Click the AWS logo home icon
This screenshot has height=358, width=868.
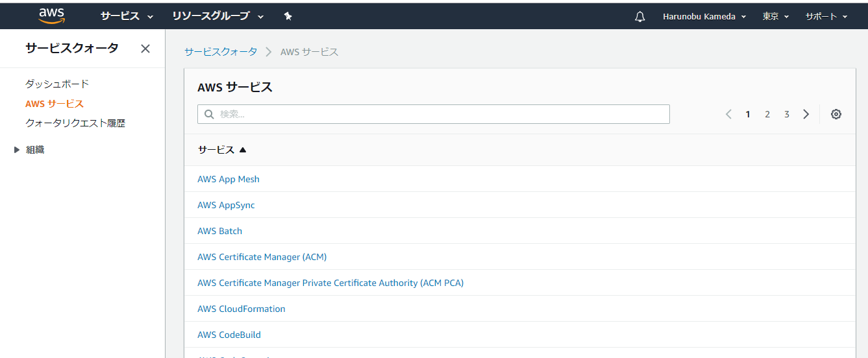(x=51, y=16)
